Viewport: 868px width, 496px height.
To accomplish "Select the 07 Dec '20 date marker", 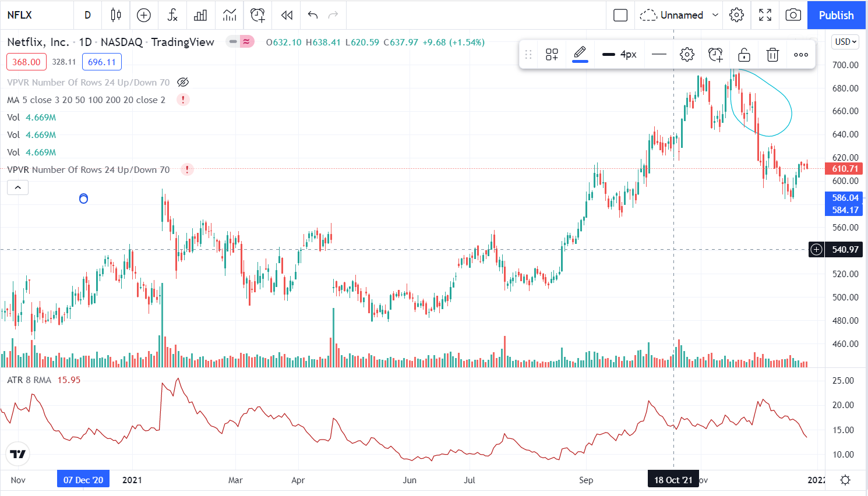I will tap(83, 480).
